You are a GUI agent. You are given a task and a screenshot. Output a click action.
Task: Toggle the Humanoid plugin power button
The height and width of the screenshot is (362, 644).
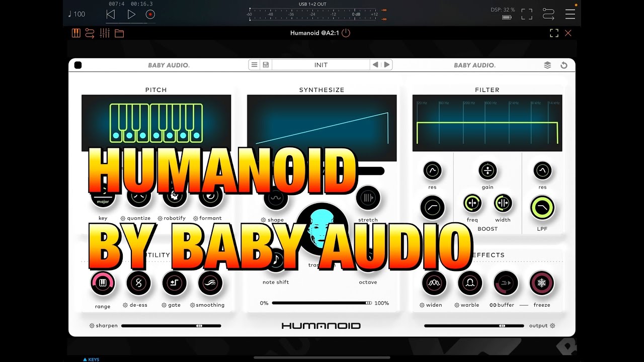[345, 33]
